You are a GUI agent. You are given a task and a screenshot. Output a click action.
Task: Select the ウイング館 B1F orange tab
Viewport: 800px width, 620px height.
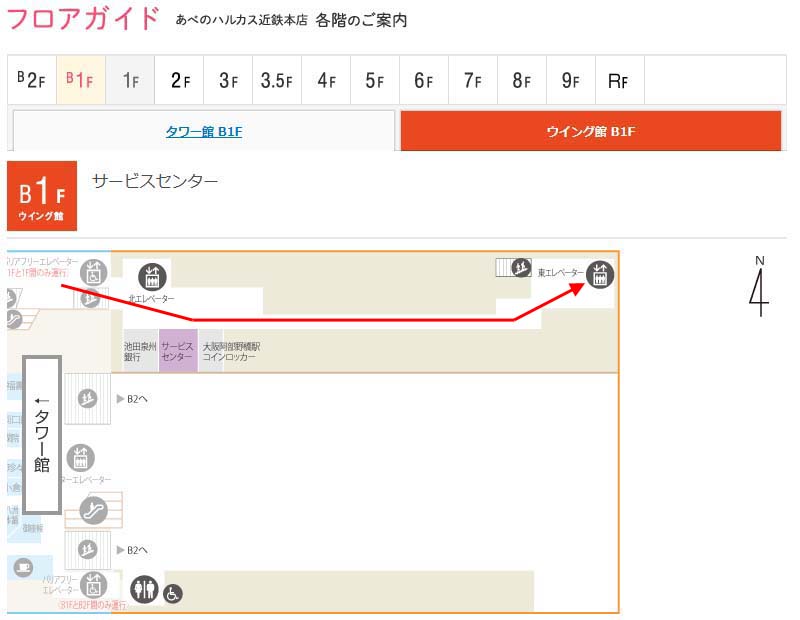[x=590, y=131]
